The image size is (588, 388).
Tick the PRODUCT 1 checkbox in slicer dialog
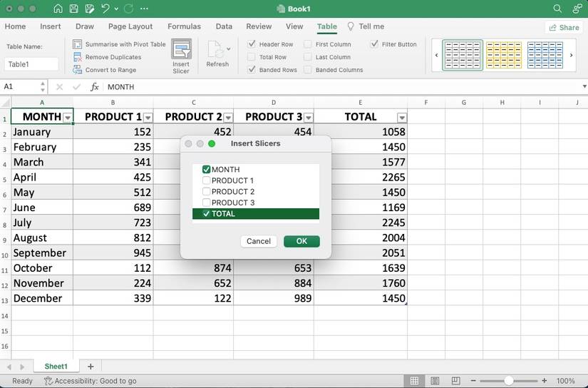pyautogui.click(x=207, y=180)
